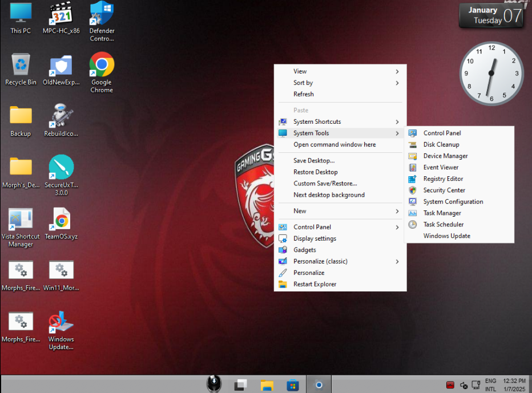Click the network tray icon

476,385
